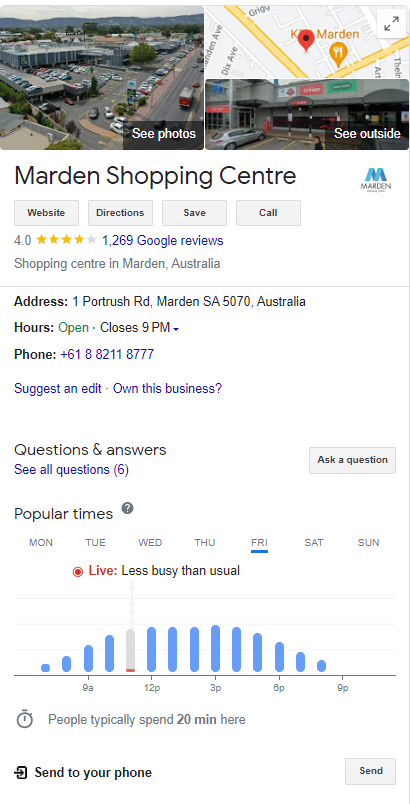410x804 pixels.
Task: Click the Send to your phone icon
Action: [20, 772]
